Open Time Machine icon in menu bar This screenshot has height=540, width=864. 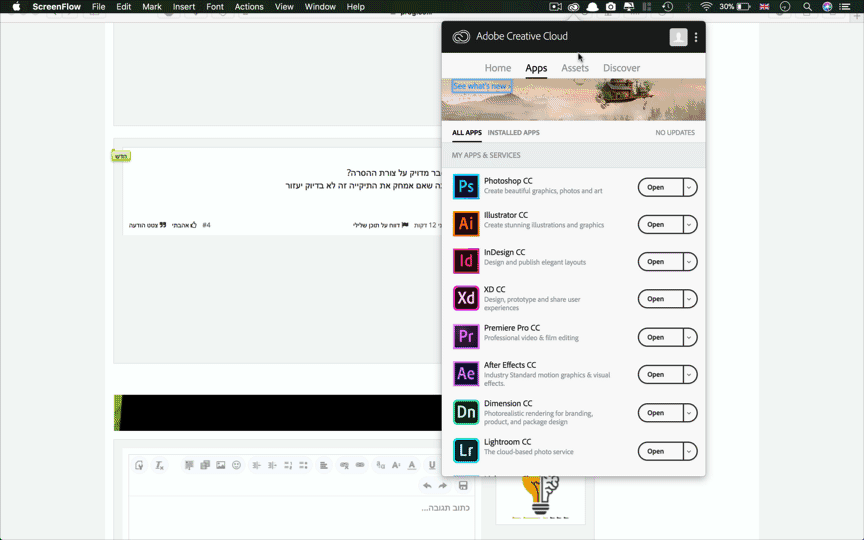667,7
